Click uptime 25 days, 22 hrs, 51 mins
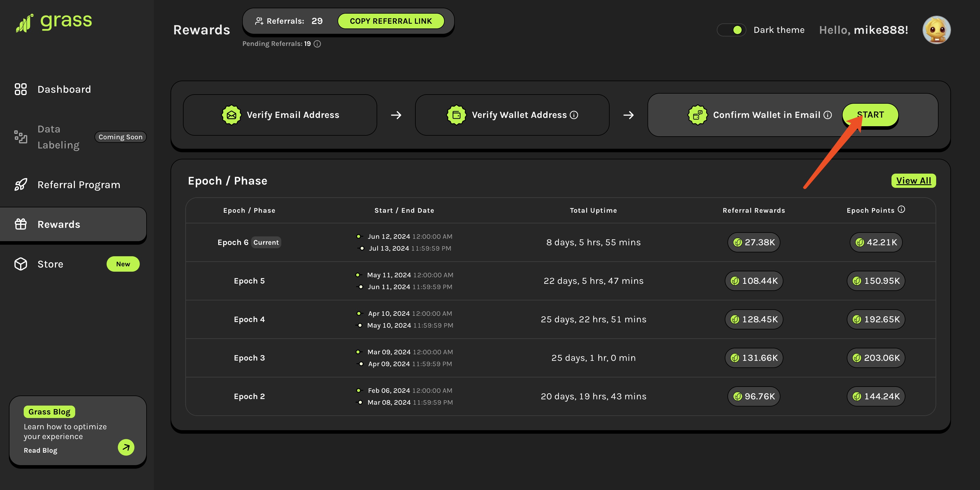Screen dimensions: 980x490 593,319
